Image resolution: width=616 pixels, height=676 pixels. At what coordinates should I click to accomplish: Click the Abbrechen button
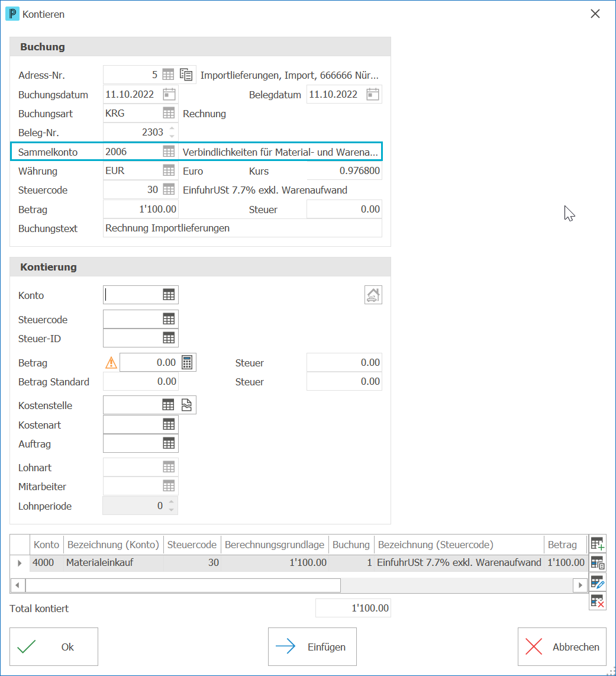[562, 646]
